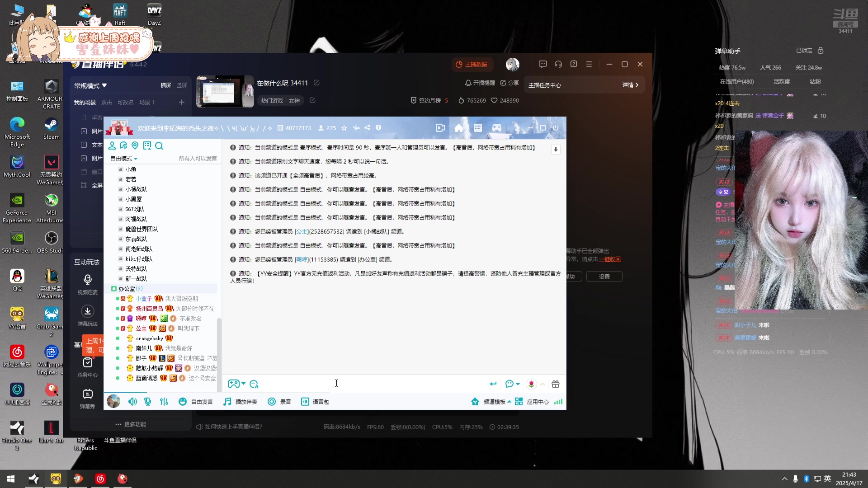Click NetEase Cloud Music taskbar icon
The width and height of the screenshot is (868, 488).
coord(100,479)
